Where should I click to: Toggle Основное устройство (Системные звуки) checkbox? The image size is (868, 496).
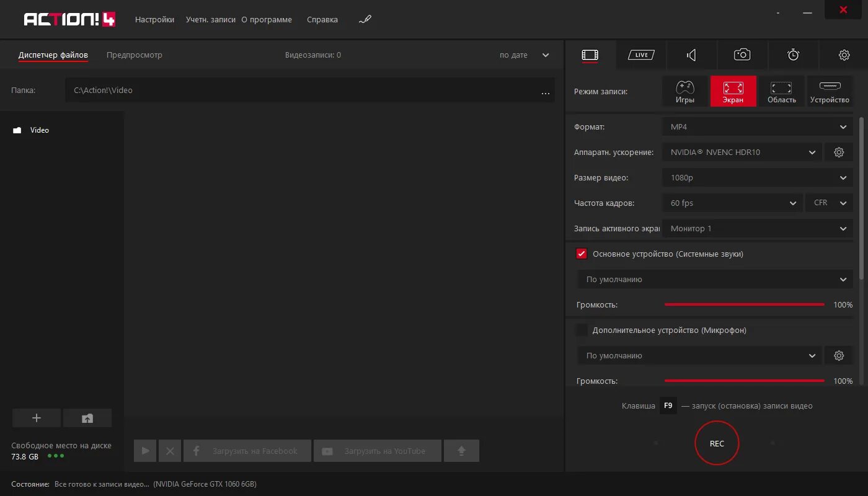tap(582, 254)
